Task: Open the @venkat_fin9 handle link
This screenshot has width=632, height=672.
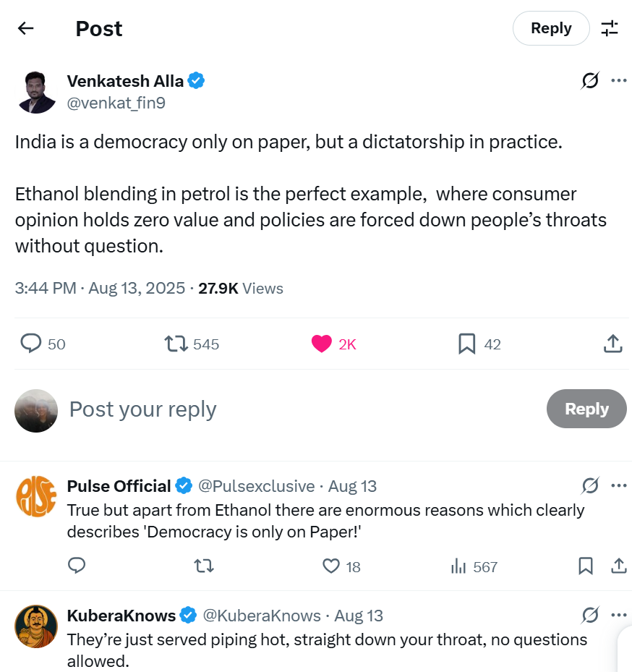Action: coord(116,103)
